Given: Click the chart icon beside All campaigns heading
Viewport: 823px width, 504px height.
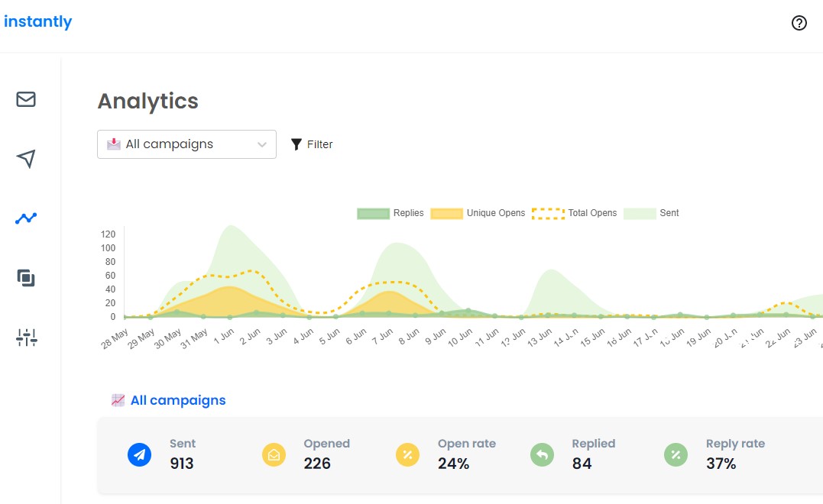Looking at the screenshot, I should (118, 399).
